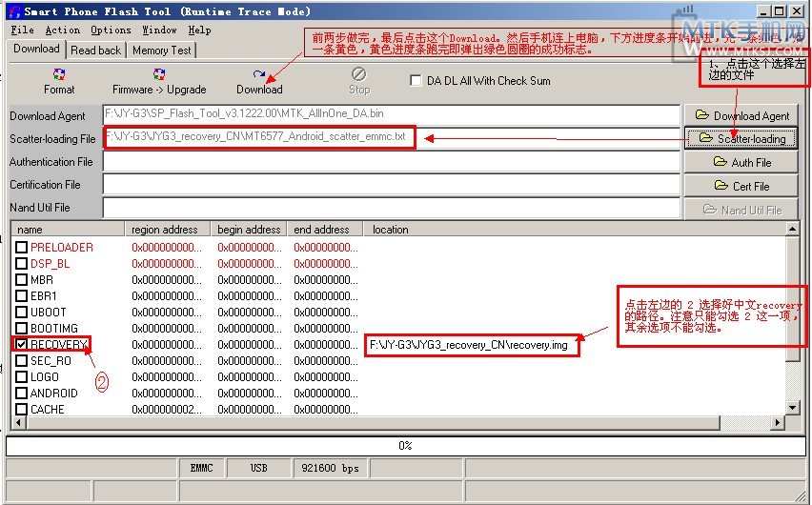This screenshot has height=505, width=812.
Task: Open the File menu
Action: (22, 30)
